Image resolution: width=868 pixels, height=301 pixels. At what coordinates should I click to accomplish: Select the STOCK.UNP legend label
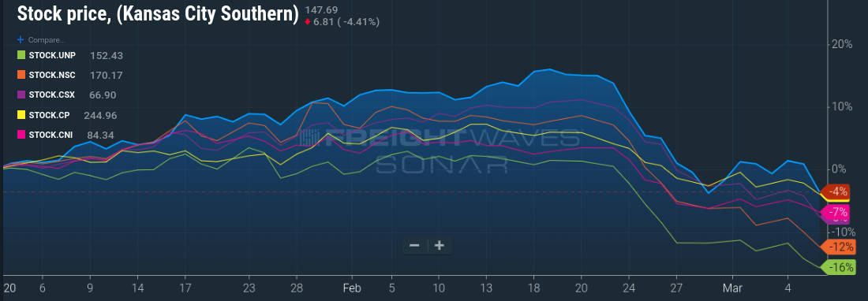[52, 55]
